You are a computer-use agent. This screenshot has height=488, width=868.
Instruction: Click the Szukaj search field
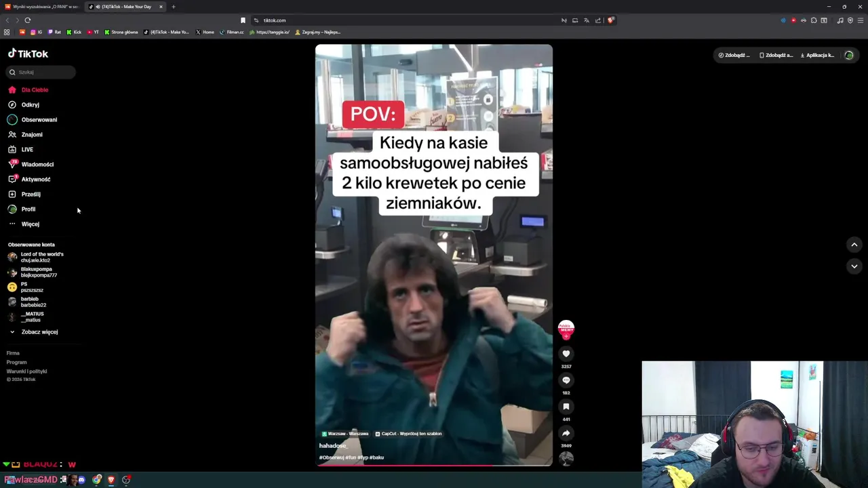41,72
